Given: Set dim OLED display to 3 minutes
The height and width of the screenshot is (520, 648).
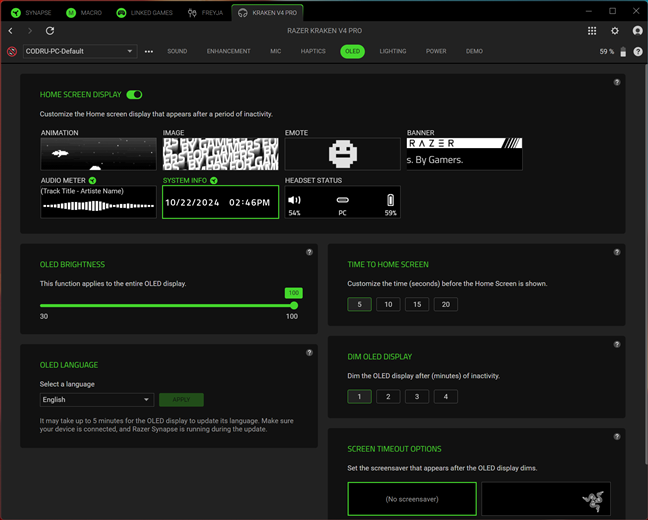Looking at the screenshot, I should (417, 396).
